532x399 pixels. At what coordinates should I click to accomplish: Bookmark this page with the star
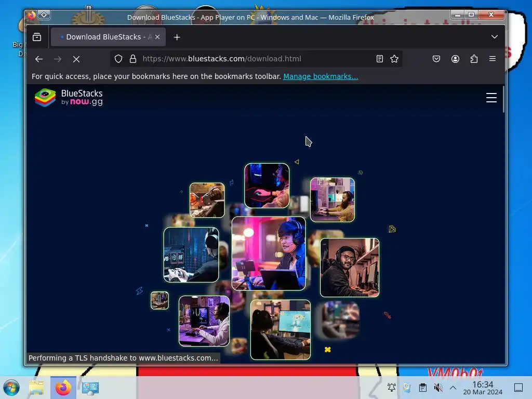pyautogui.click(x=394, y=59)
